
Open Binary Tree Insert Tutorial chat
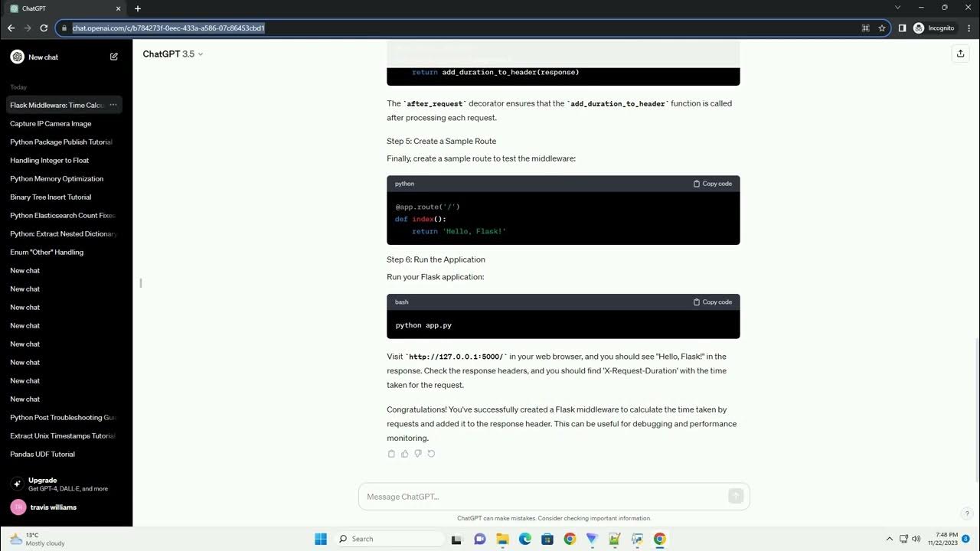click(x=64, y=197)
